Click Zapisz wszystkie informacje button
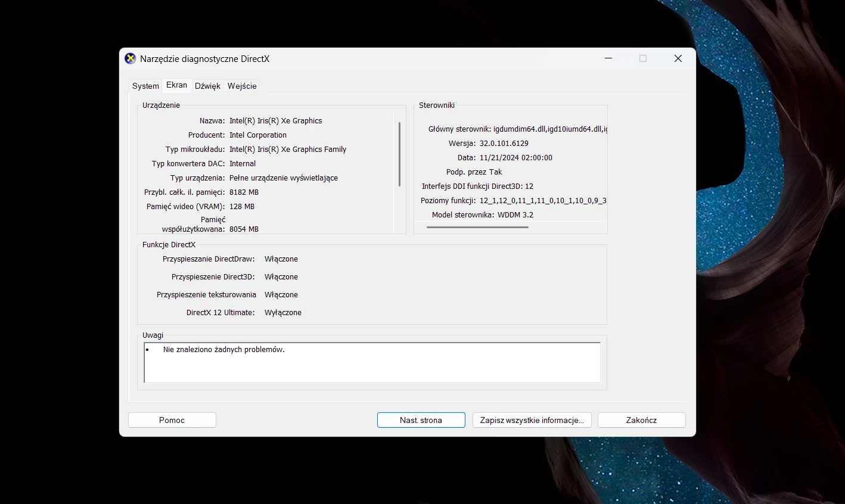This screenshot has width=845, height=504. (532, 420)
